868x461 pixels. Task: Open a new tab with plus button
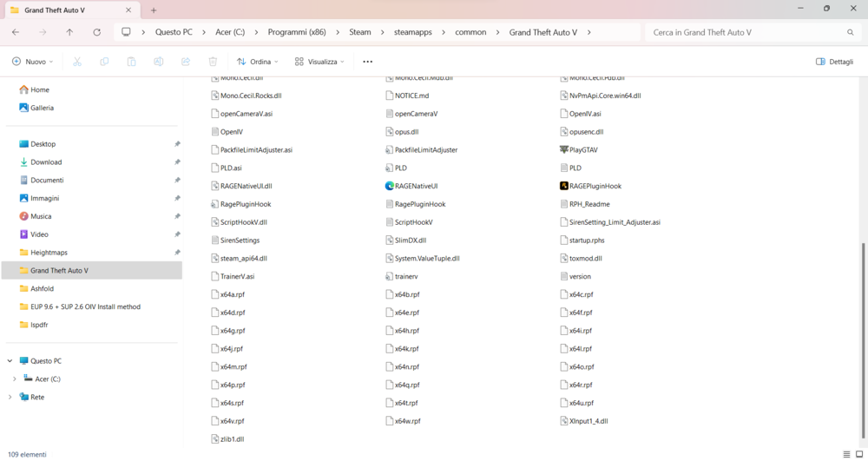point(154,10)
